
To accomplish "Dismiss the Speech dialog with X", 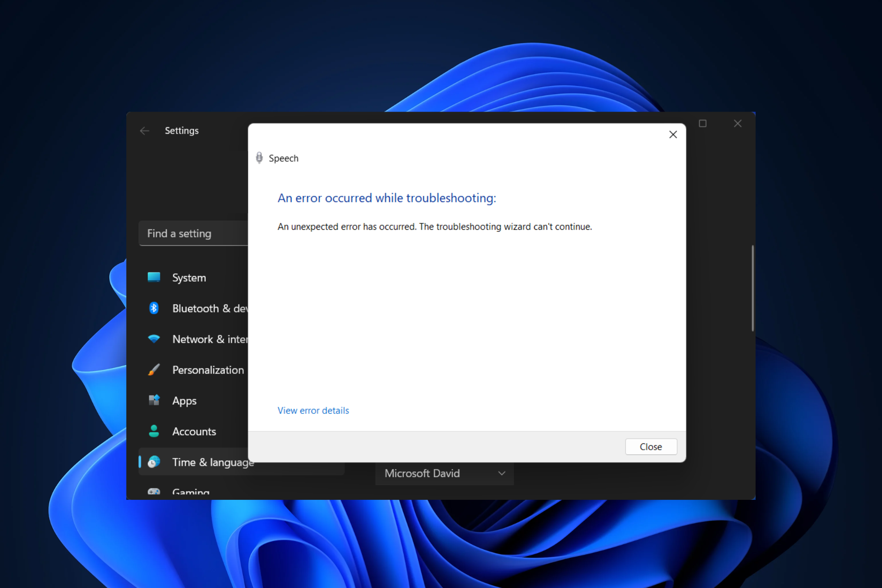I will tap(673, 135).
